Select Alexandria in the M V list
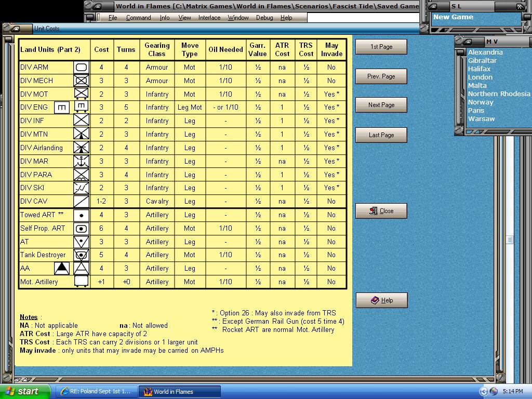The height and width of the screenshot is (399, 532). point(485,52)
